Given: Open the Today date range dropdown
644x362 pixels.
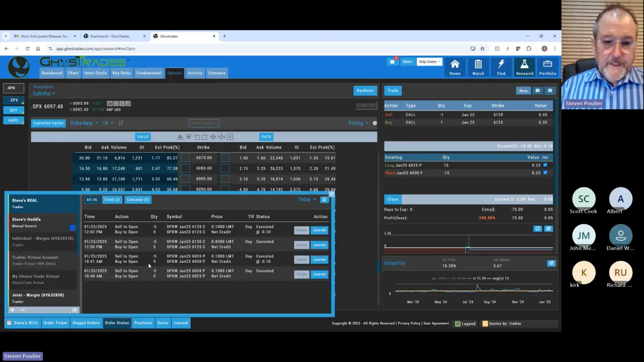Looking at the screenshot, I should click(x=308, y=200).
